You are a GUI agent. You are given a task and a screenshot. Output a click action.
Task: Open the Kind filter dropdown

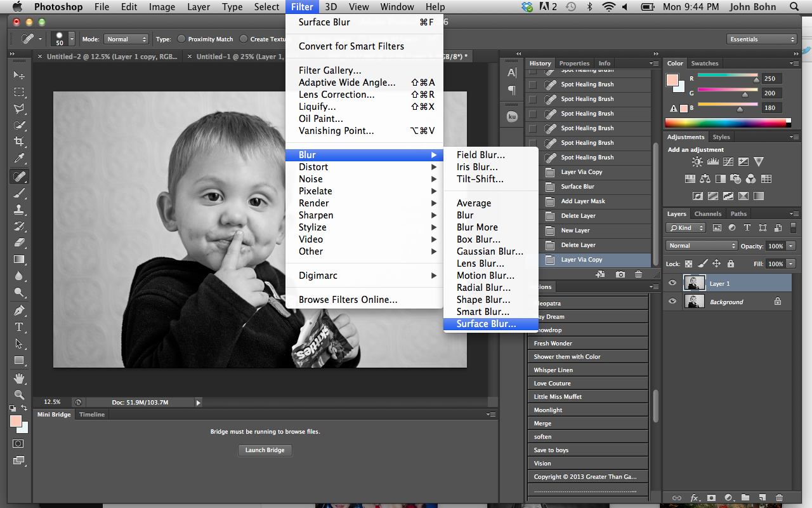[x=686, y=227]
